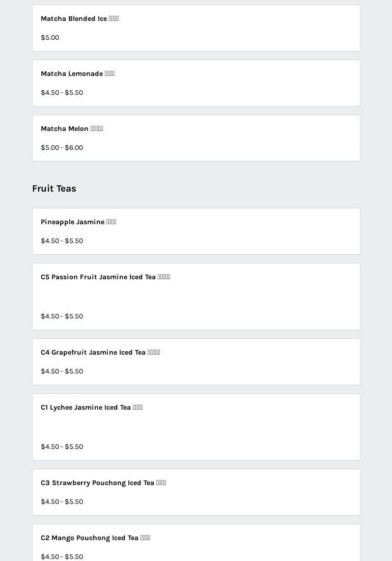This screenshot has width=392, height=561.
Task: Click the $5.00 - $6.00 price of Matcha Melon
Action: click(x=62, y=148)
